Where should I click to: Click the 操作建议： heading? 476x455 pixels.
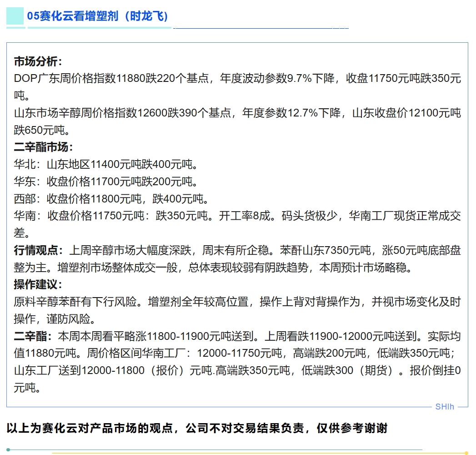click(x=38, y=285)
